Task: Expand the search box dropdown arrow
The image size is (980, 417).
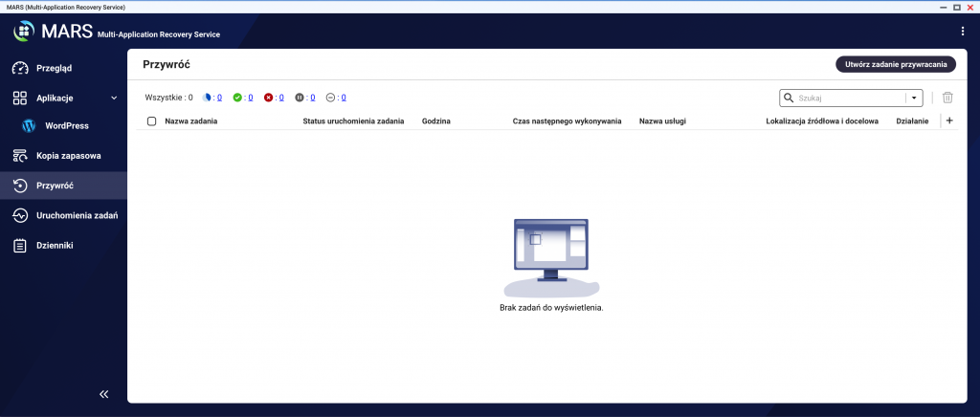Action: pyautogui.click(x=914, y=98)
